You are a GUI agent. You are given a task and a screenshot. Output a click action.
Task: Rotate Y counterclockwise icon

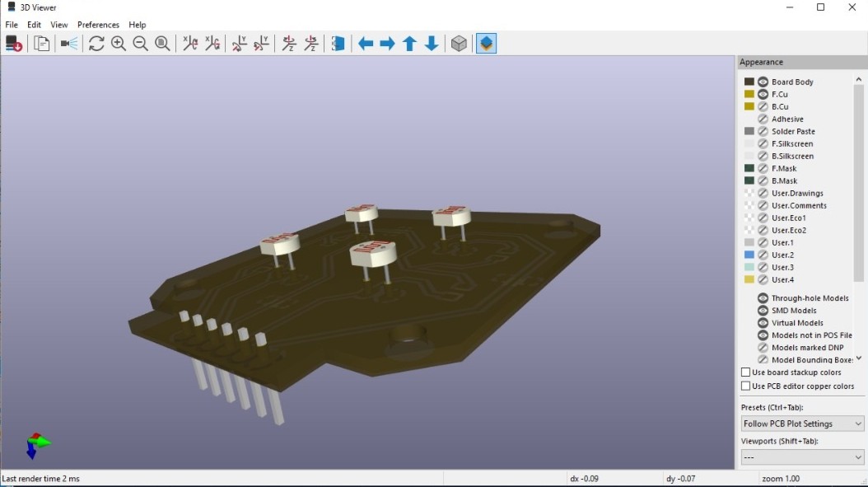coord(261,43)
